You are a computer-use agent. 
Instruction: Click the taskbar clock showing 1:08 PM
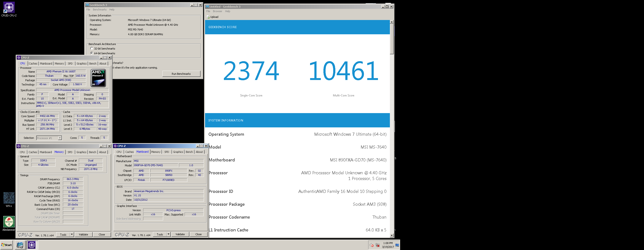click(388, 245)
